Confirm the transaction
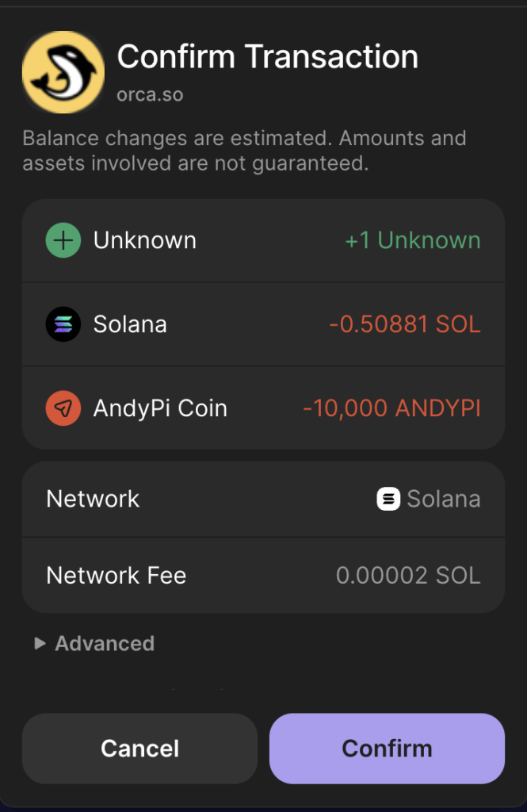 click(387, 749)
